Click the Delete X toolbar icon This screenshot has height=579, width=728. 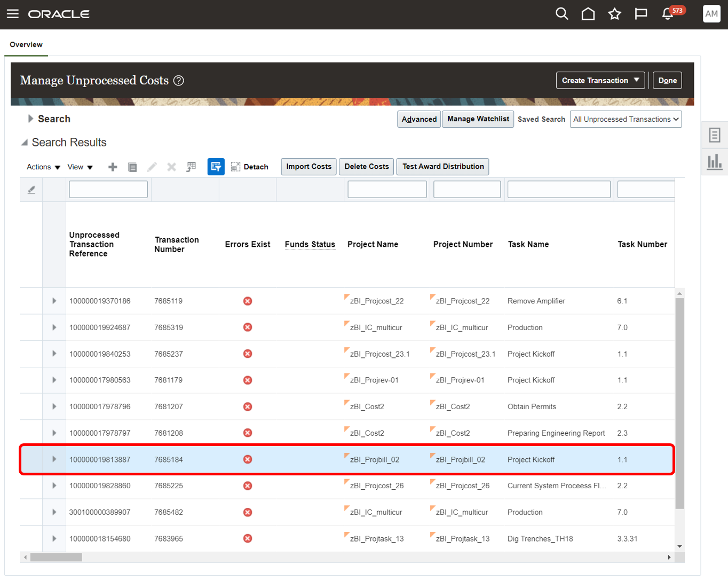point(171,167)
